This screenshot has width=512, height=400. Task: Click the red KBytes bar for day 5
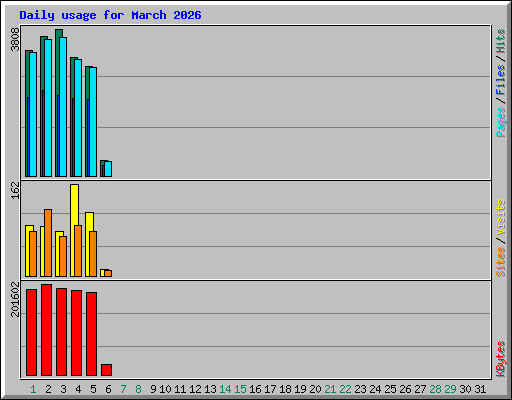click(x=92, y=334)
